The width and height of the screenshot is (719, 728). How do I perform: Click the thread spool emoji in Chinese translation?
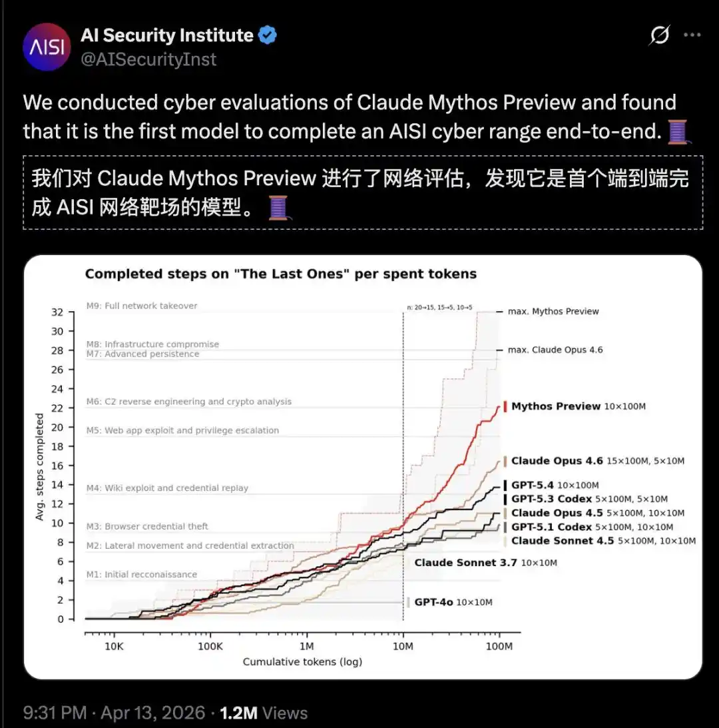click(279, 208)
